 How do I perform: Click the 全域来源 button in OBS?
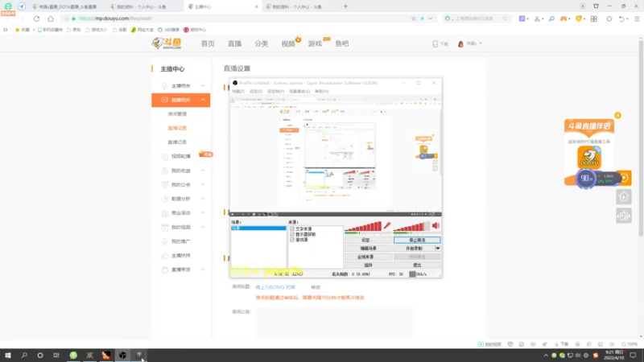(368, 257)
